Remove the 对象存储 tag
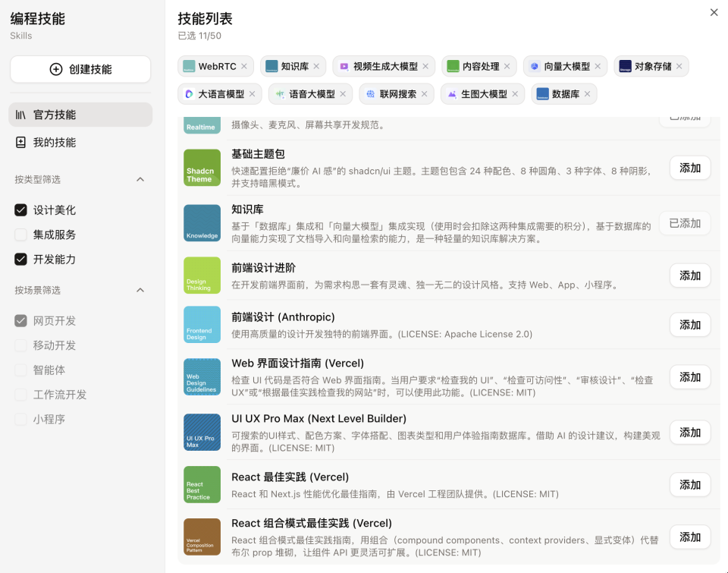 (679, 67)
